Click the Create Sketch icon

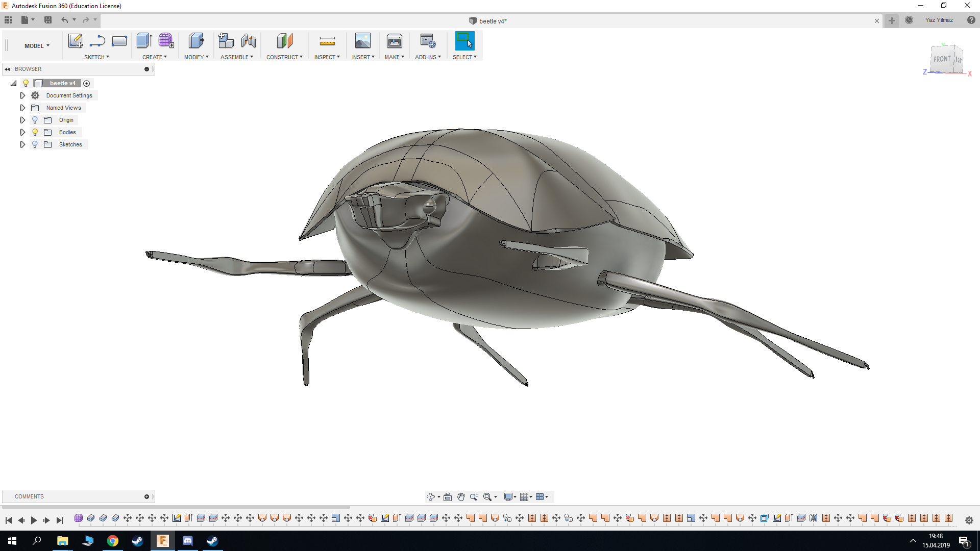75,41
